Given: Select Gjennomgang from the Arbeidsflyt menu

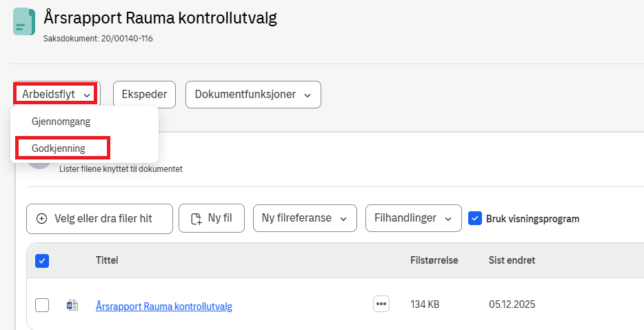Looking at the screenshot, I should (x=61, y=122).
